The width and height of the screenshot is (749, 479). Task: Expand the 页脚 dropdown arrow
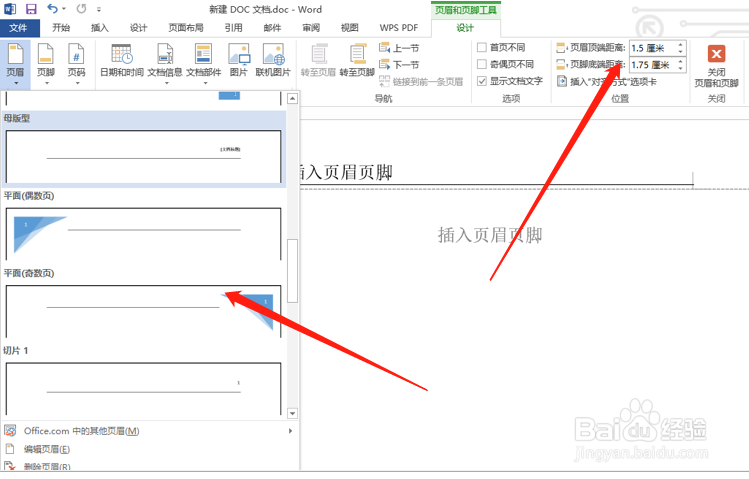click(46, 84)
